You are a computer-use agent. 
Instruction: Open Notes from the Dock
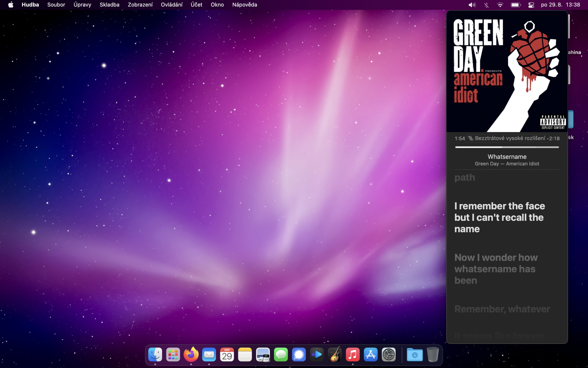point(245,354)
